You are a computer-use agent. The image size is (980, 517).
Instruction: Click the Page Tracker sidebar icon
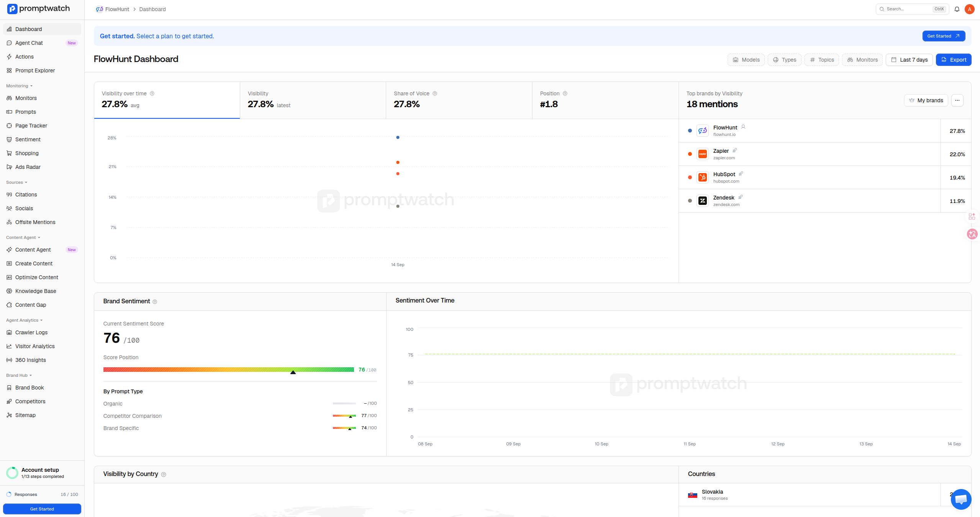pos(9,126)
